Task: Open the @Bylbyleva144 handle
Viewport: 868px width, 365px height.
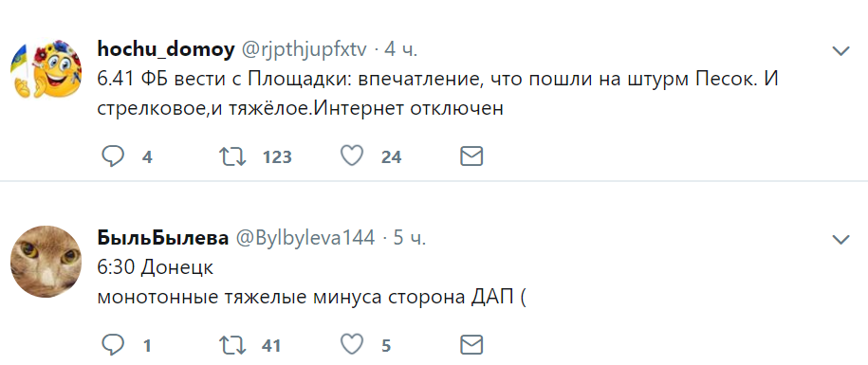Action: pos(305,238)
